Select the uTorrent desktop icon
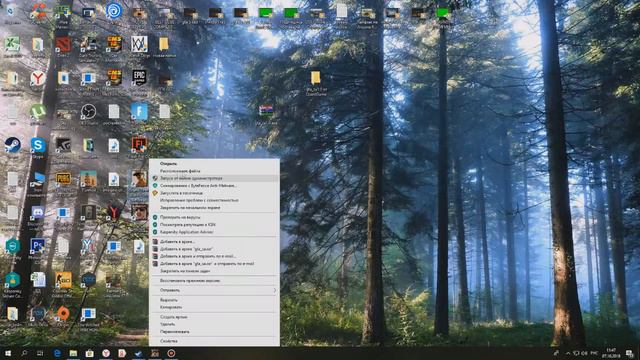Image resolution: width=640 pixels, height=360 pixels. [38, 111]
